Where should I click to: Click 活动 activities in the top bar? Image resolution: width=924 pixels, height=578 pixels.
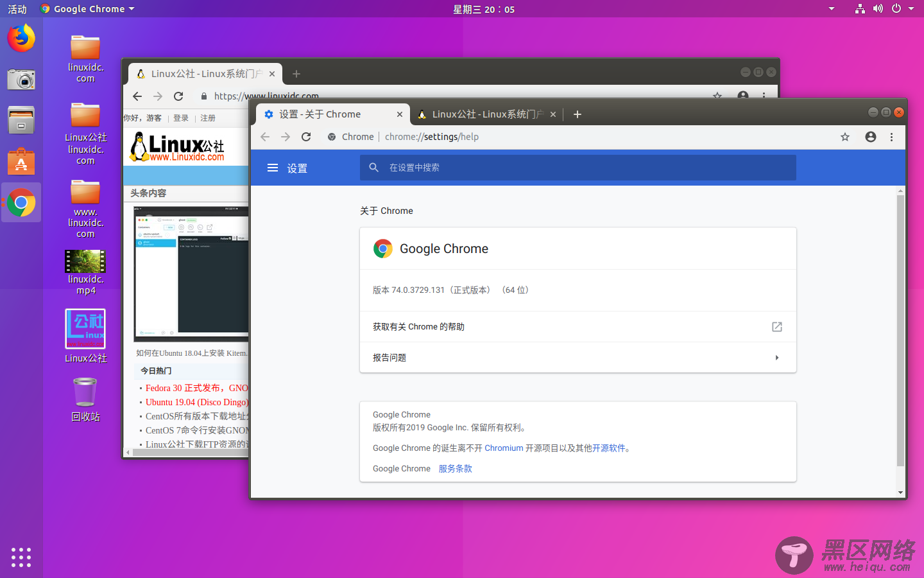tap(17, 9)
